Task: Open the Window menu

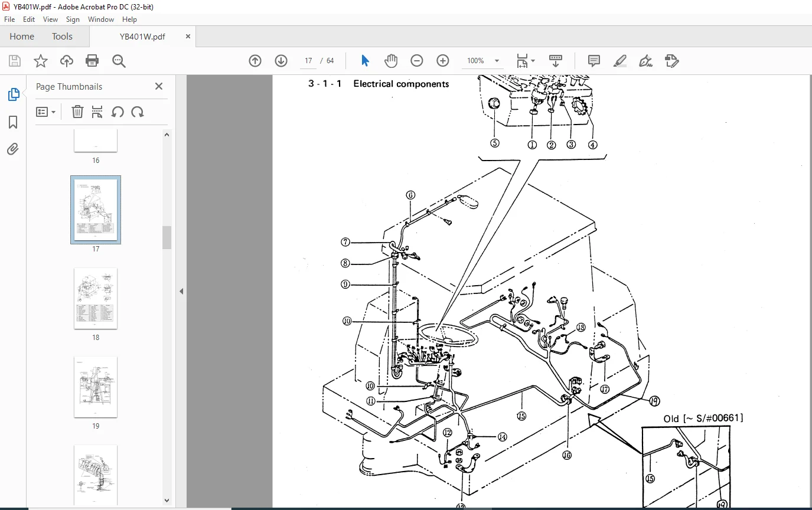Action: pyautogui.click(x=101, y=19)
